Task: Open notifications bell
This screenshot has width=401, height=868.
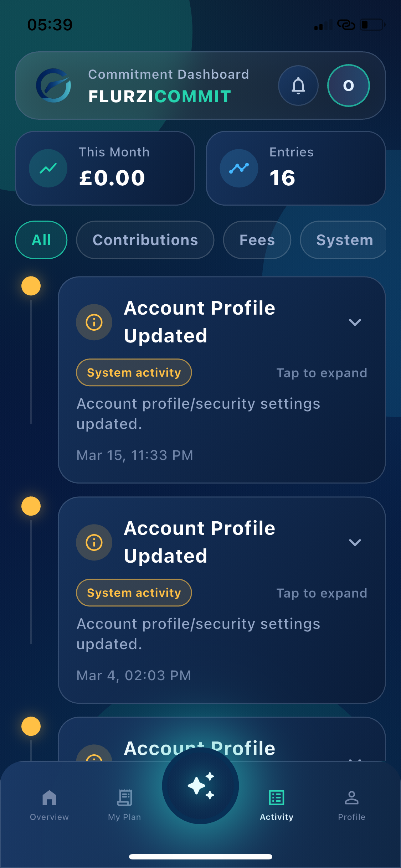Action: pyautogui.click(x=298, y=86)
